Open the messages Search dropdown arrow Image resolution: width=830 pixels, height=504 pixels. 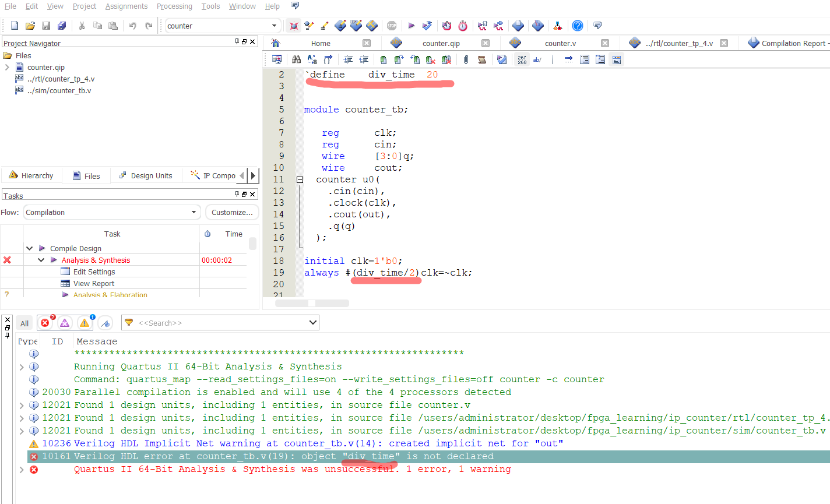(312, 322)
